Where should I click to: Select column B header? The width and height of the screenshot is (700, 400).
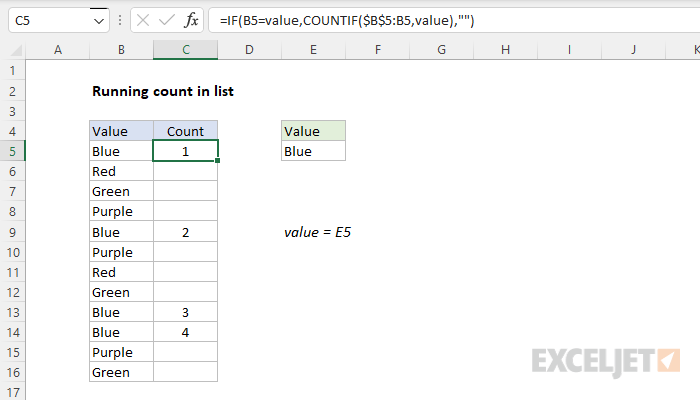(121, 50)
